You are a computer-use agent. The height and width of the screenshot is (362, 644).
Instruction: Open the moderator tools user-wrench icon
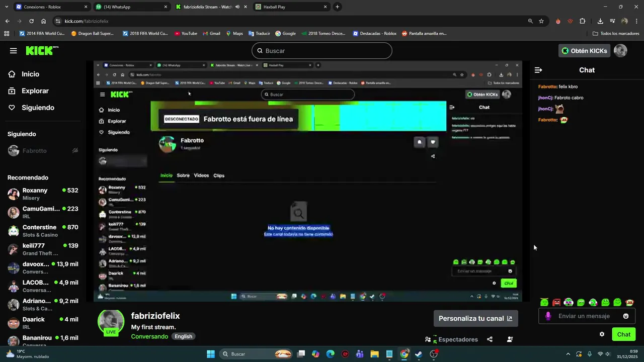[x=510, y=339]
